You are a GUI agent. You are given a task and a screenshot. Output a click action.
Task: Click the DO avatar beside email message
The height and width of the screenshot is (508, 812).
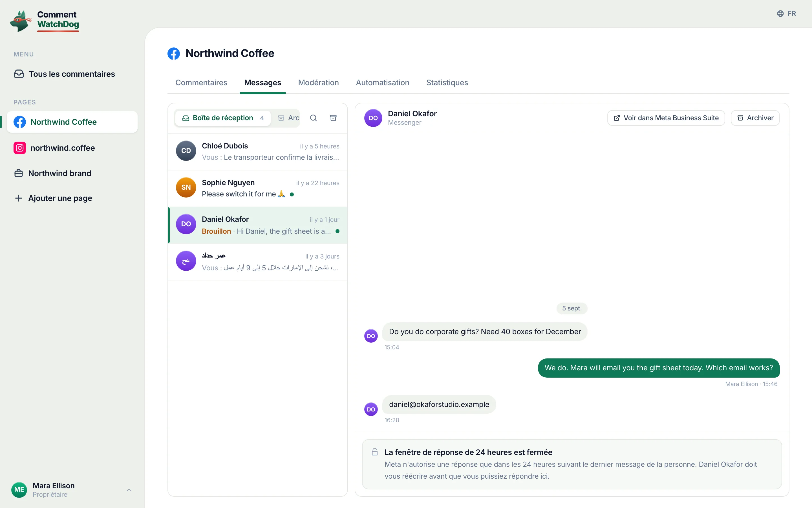point(371,409)
